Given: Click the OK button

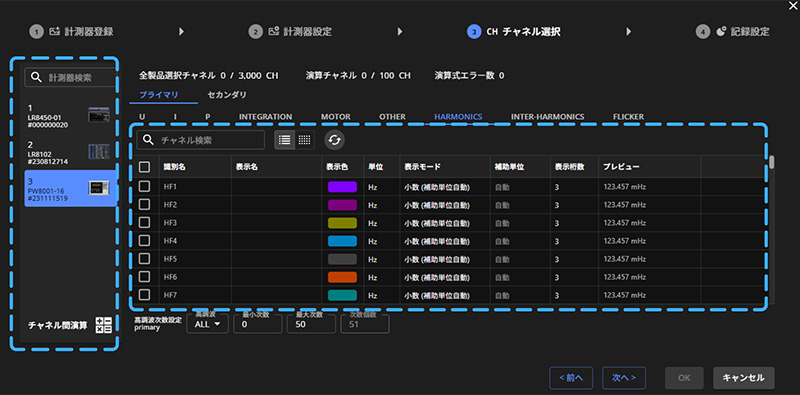Looking at the screenshot, I should tap(684, 378).
